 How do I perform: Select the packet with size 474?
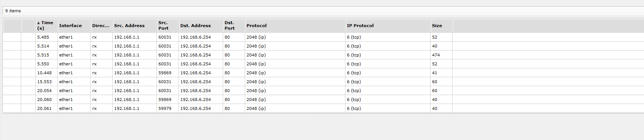coord(323,55)
